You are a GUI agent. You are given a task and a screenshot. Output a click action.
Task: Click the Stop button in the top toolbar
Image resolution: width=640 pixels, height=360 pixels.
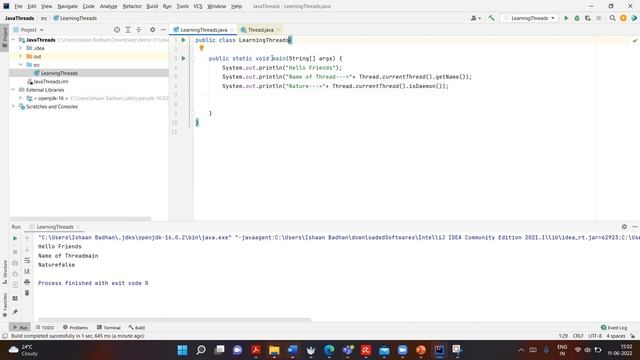pos(599,18)
